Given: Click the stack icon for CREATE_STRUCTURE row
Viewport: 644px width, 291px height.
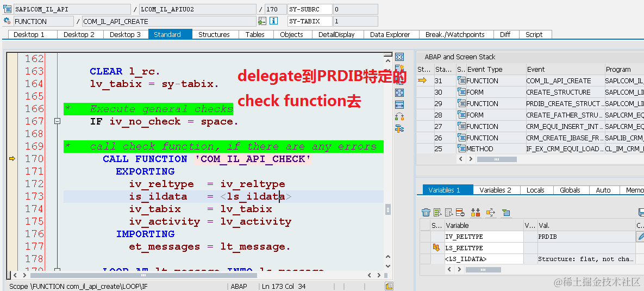Looking at the screenshot, I should click(461, 92).
